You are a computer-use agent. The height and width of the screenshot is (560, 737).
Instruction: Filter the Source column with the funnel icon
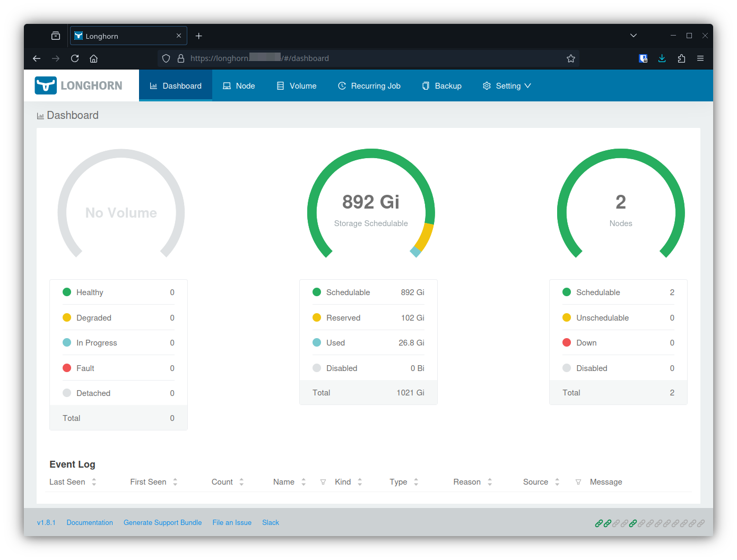[x=578, y=482]
